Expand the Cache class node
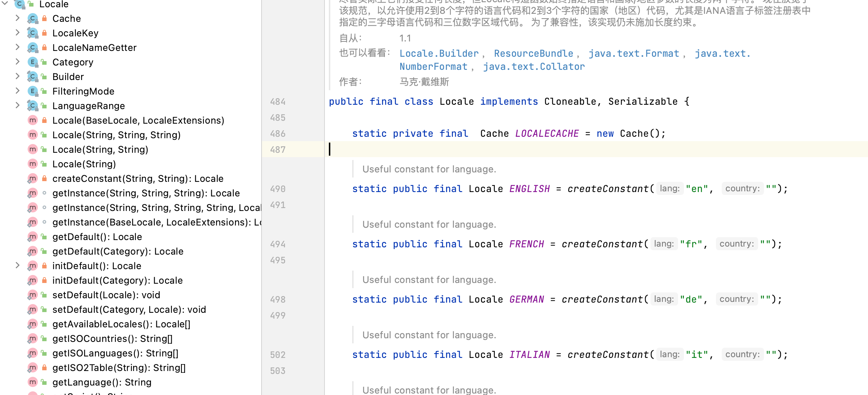Image resolution: width=868 pixels, height=395 pixels. pyautogui.click(x=17, y=18)
